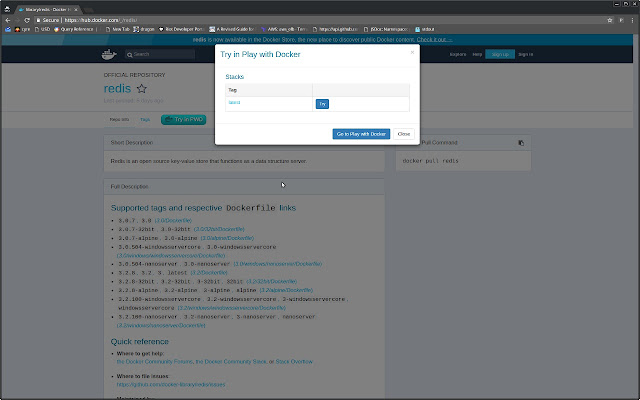
Task: Click the Close button in the dialog footer
Action: [404, 134]
